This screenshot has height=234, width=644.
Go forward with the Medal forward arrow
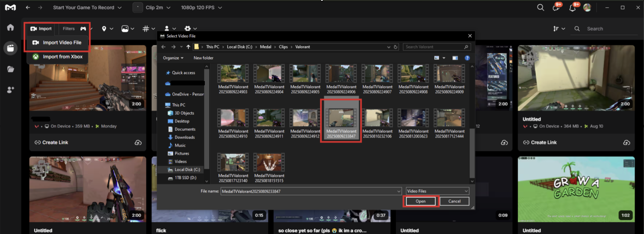[40, 7]
